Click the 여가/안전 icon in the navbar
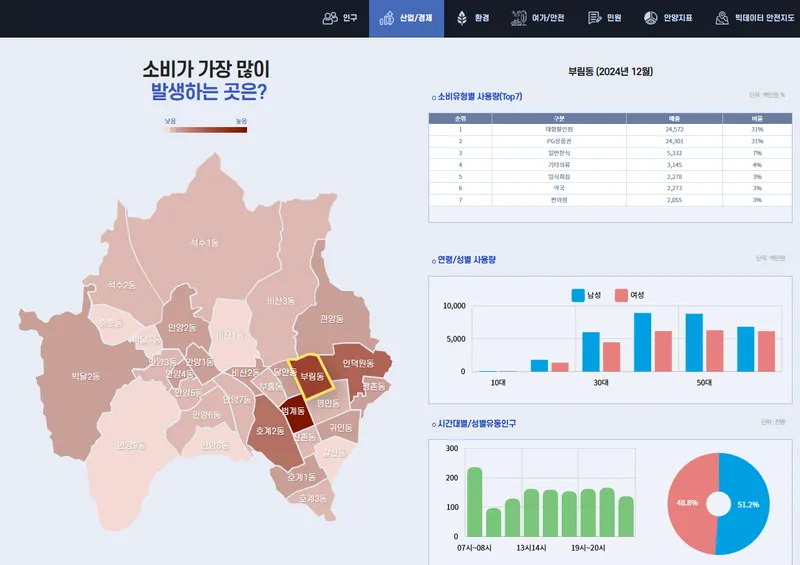 click(x=518, y=18)
